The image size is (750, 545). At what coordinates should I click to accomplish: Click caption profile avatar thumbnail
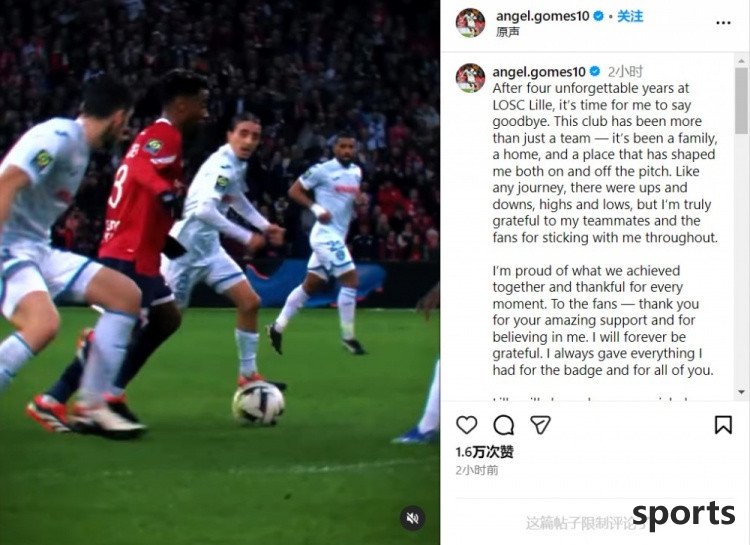point(470,78)
